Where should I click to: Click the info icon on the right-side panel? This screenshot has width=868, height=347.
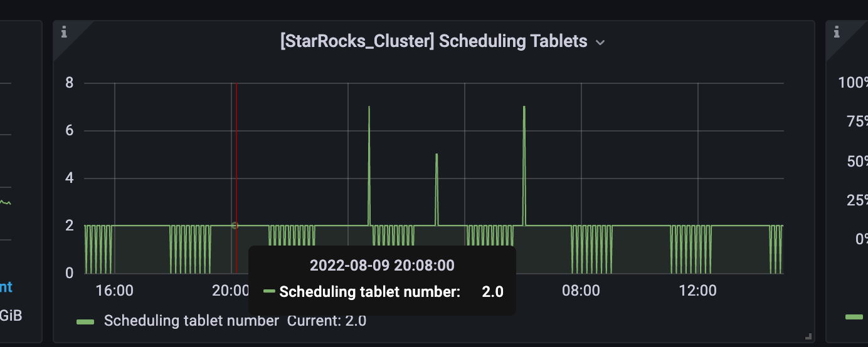click(x=837, y=31)
